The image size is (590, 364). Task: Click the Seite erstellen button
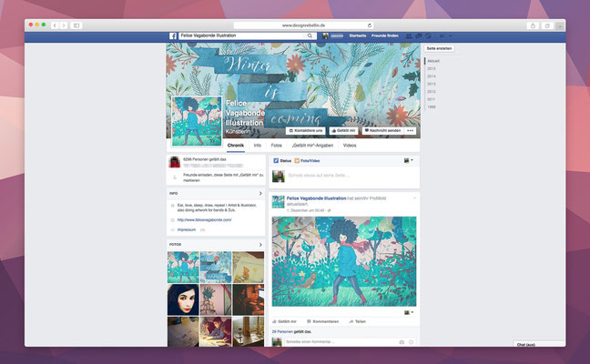coord(439,48)
